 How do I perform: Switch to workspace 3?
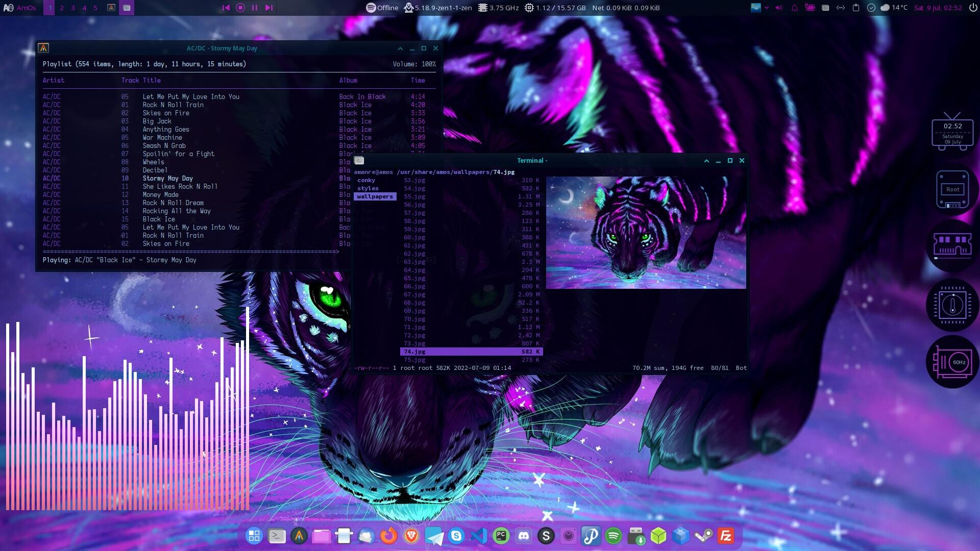73,8
